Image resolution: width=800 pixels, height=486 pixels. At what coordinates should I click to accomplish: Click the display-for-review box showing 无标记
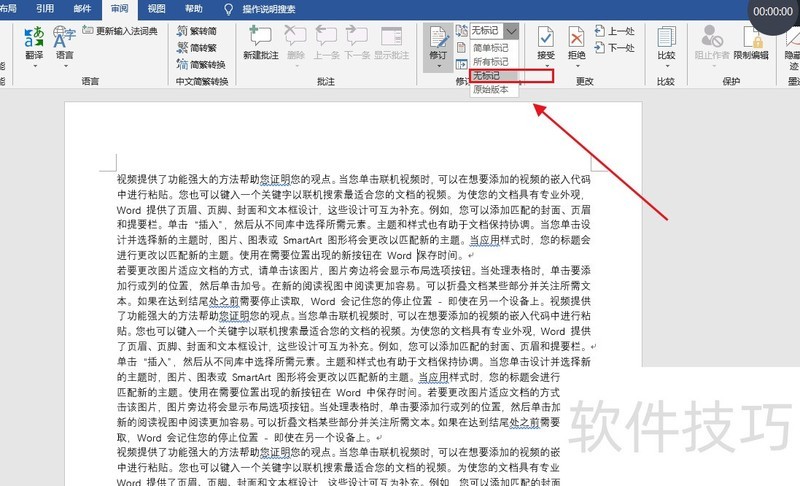pyautogui.click(x=486, y=31)
